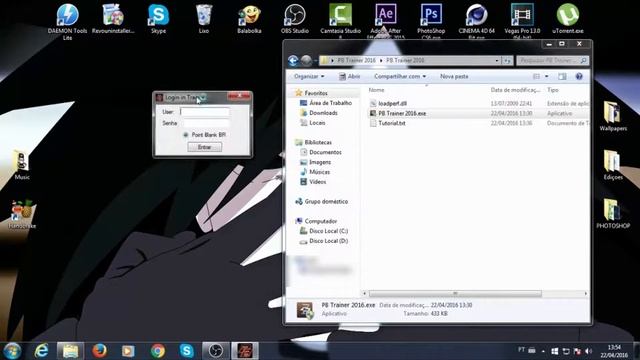
Task: Open the Compartilhar com dropdown
Action: point(400,76)
